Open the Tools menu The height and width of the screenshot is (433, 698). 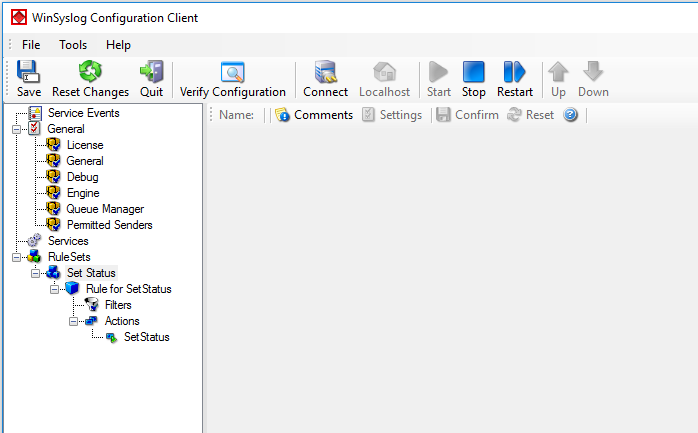pyautogui.click(x=73, y=45)
